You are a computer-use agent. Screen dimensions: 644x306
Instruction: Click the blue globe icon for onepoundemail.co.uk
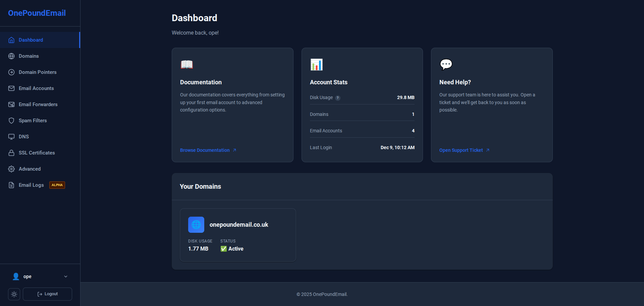pos(196,225)
